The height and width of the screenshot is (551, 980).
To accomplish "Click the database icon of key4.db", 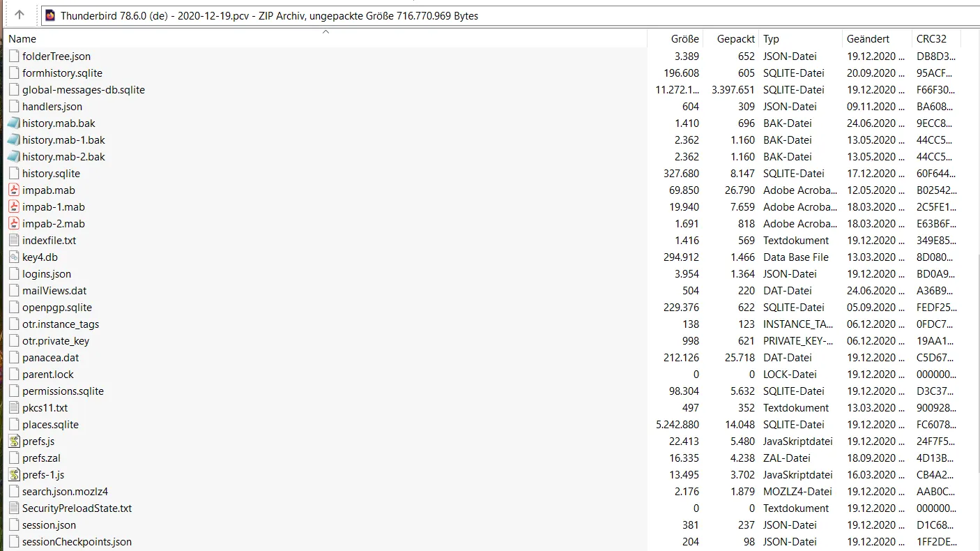I will tap(14, 257).
